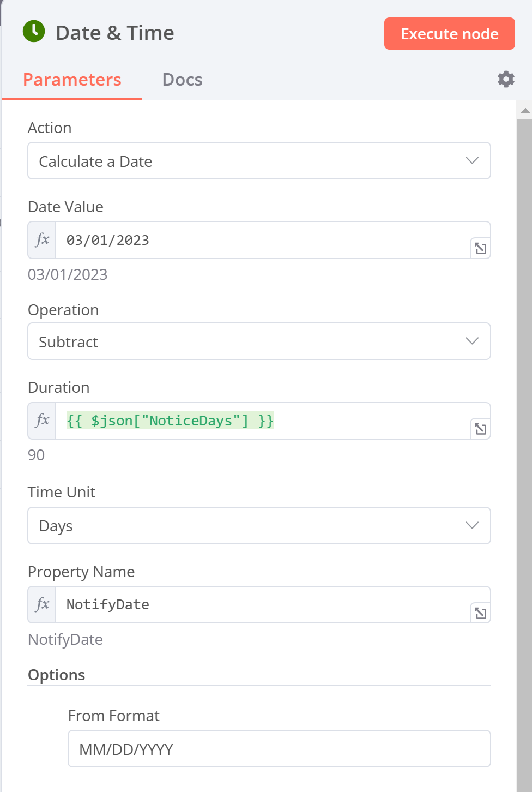Open node settings gear icon

coord(506,79)
